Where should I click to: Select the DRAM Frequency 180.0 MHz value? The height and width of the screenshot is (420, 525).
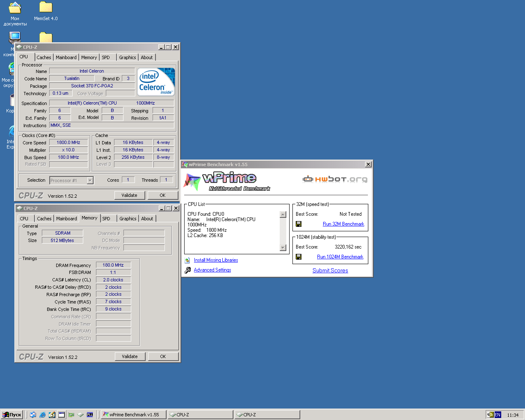(x=113, y=265)
